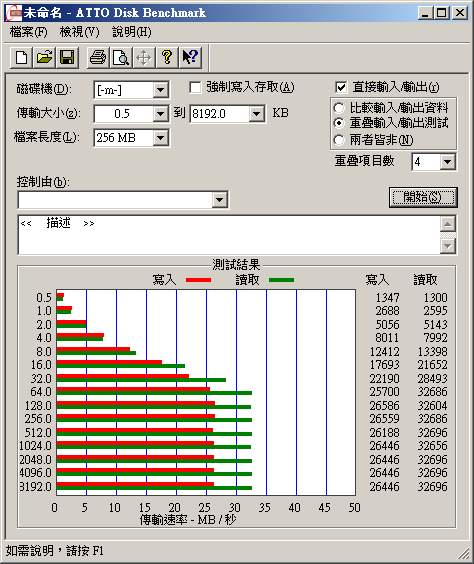Open the 檔案(F) menu
This screenshot has height=564, width=474.
[28, 32]
